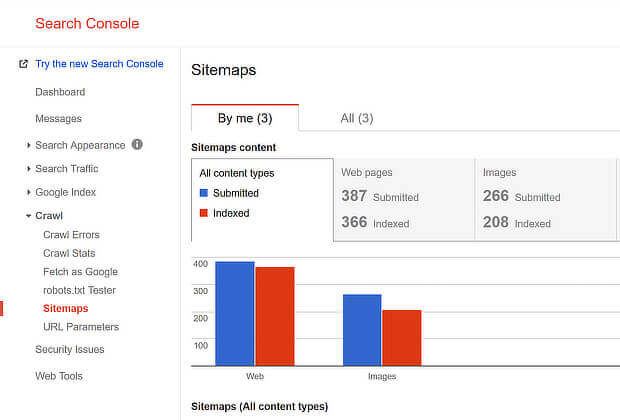Open URL Parameters under Crawl

tap(81, 327)
